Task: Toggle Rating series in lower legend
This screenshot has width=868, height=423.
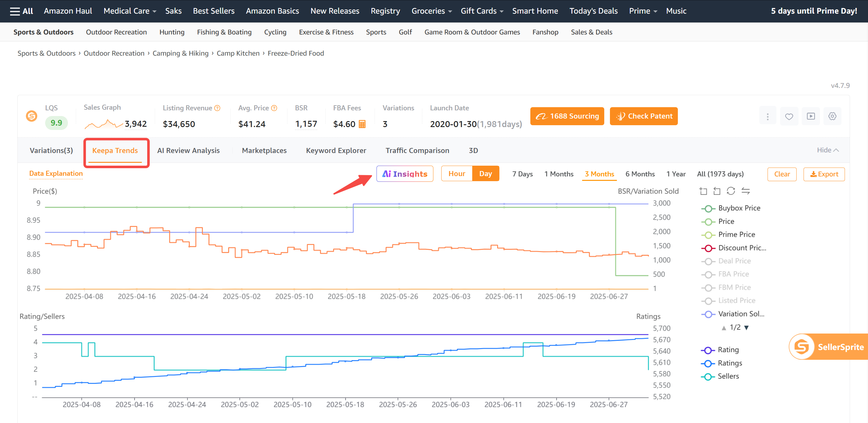Action: click(x=720, y=350)
